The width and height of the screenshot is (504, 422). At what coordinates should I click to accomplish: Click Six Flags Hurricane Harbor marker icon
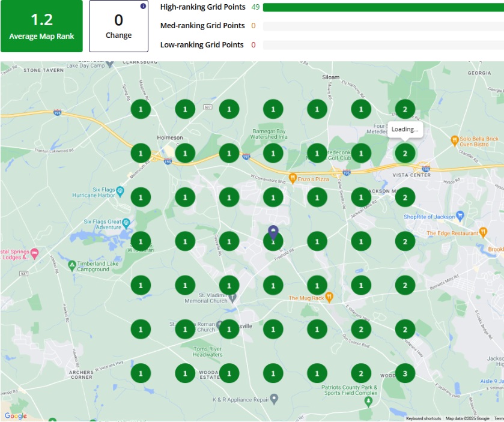(x=120, y=191)
